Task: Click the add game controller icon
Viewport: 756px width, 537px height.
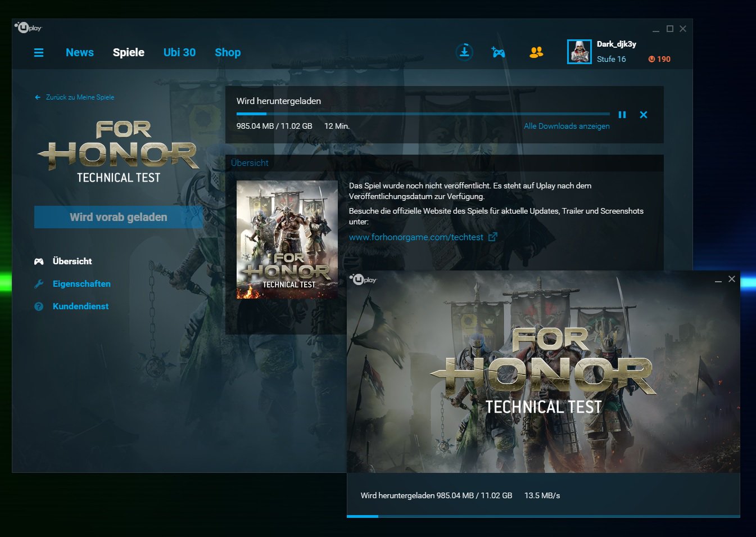Action: pyautogui.click(x=498, y=52)
